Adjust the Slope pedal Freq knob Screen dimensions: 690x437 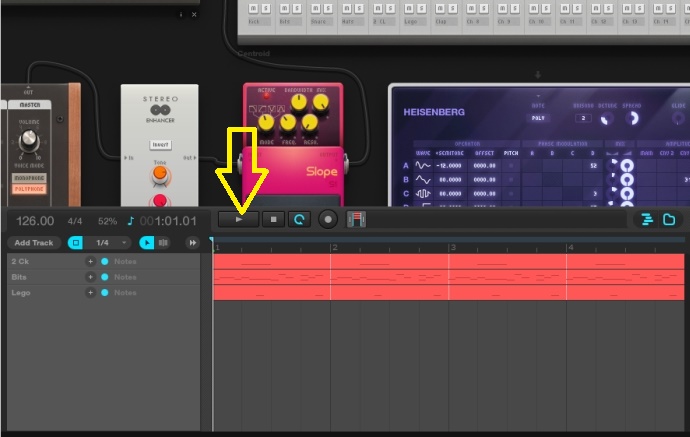(x=288, y=123)
